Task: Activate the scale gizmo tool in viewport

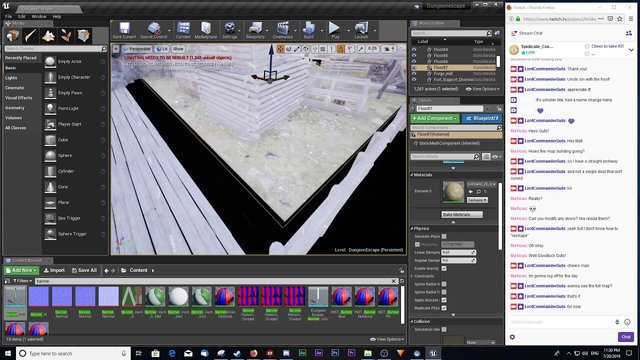Action: click(297, 49)
